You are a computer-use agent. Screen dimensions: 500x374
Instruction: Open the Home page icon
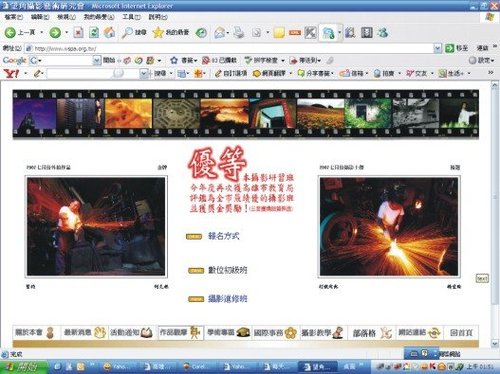click(109, 32)
